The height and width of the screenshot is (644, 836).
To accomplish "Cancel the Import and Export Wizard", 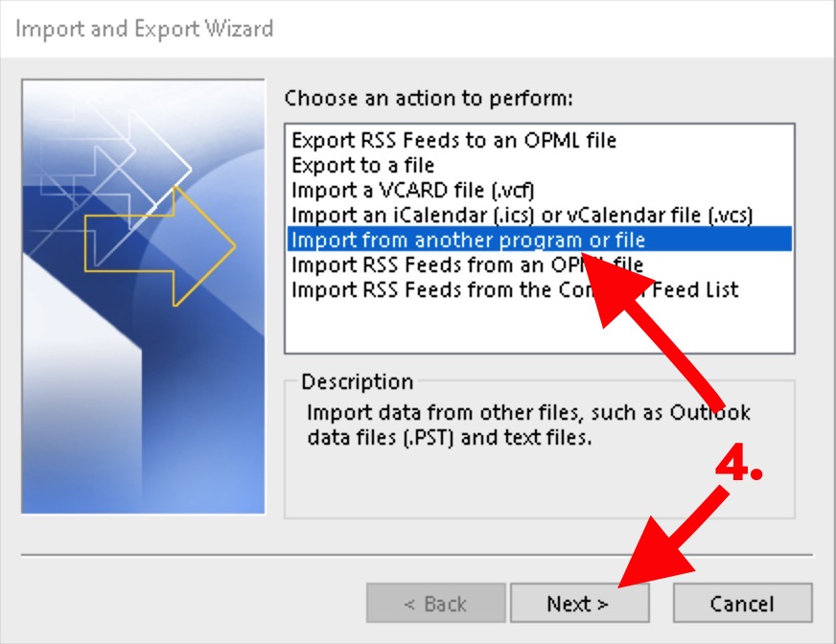I will tap(743, 603).
